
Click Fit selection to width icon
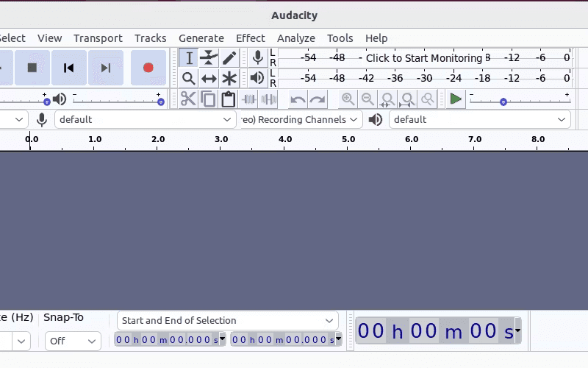pos(387,99)
